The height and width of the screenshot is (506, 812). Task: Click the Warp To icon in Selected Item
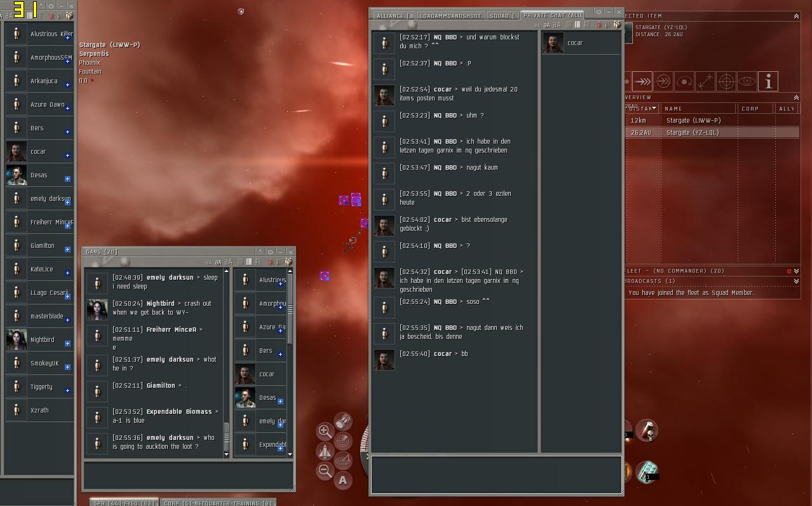[x=642, y=81]
